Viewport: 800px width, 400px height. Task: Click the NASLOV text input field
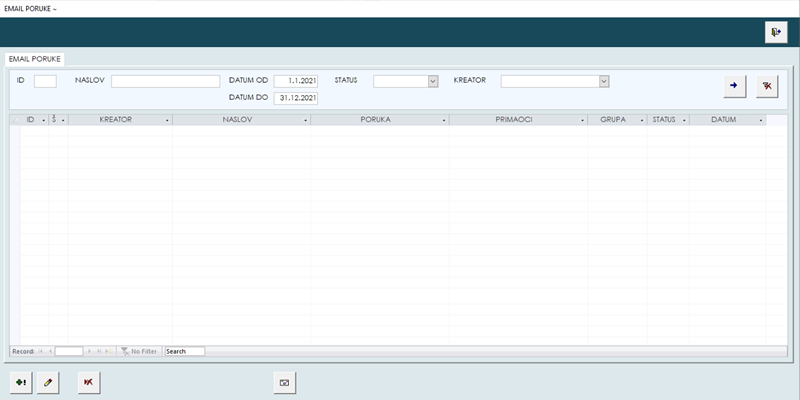pos(165,82)
